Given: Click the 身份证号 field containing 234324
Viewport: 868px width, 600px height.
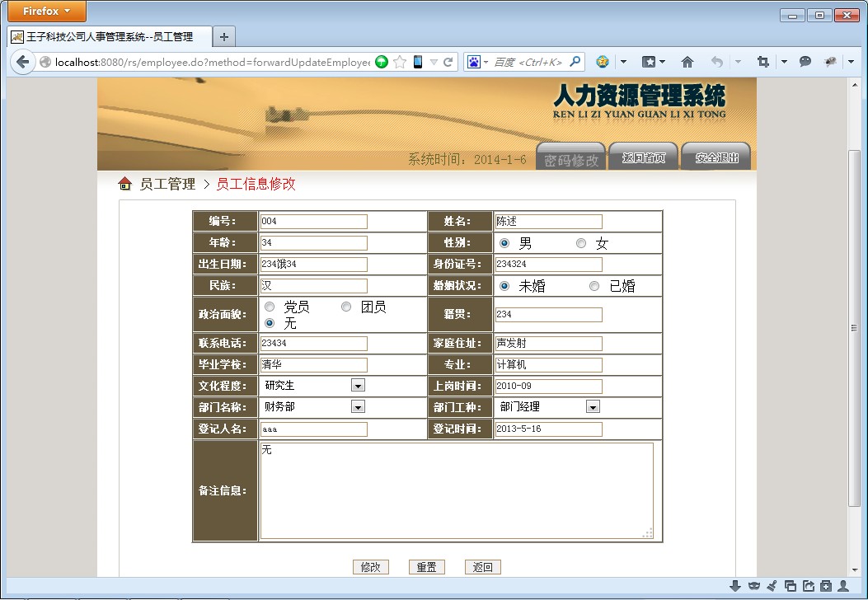Looking at the screenshot, I should tap(548, 264).
